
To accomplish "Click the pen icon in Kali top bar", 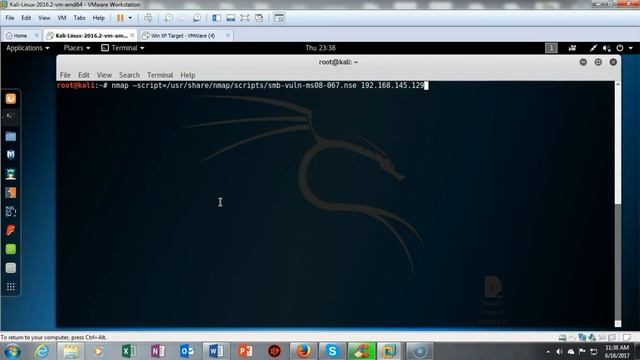I will pos(593,48).
